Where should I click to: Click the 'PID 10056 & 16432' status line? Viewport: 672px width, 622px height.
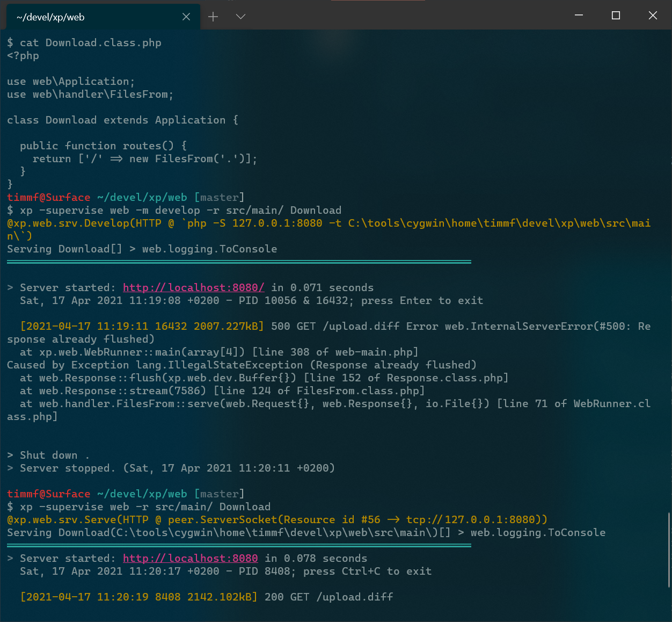coord(252,300)
